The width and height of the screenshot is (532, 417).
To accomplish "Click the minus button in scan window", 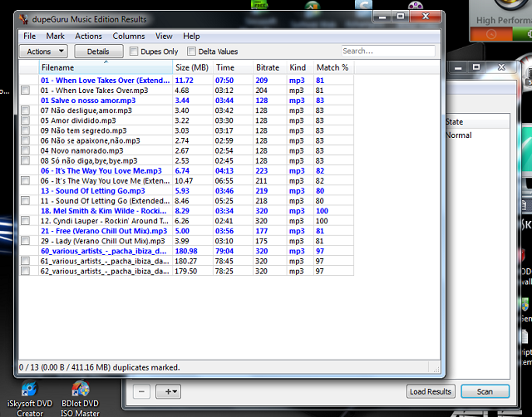I will click(x=141, y=391).
